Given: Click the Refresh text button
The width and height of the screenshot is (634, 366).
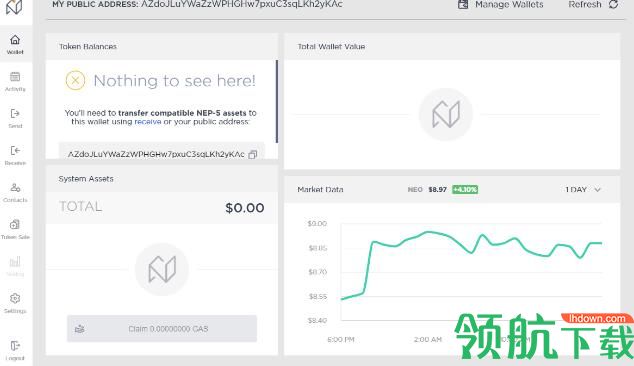Looking at the screenshot, I should point(585,4).
